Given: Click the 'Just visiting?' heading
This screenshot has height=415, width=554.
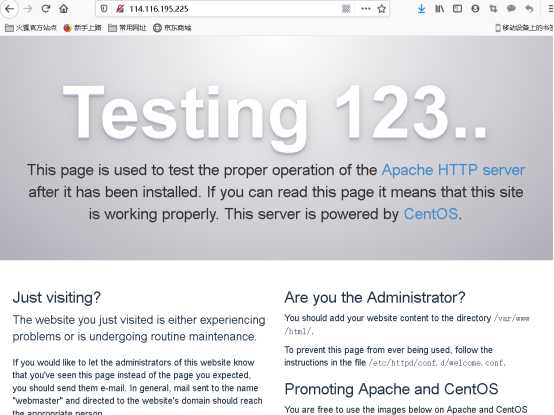Looking at the screenshot, I should click(x=57, y=297).
